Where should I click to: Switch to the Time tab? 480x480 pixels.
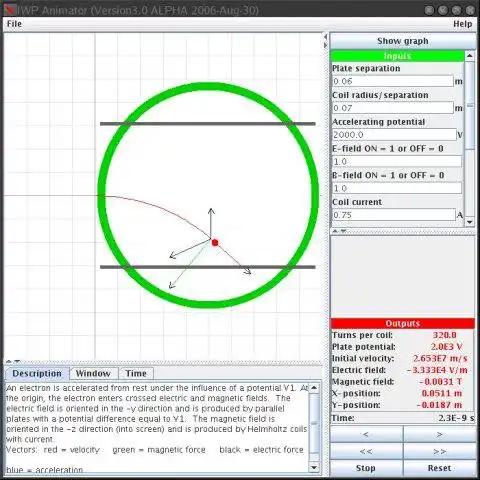click(x=136, y=373)
